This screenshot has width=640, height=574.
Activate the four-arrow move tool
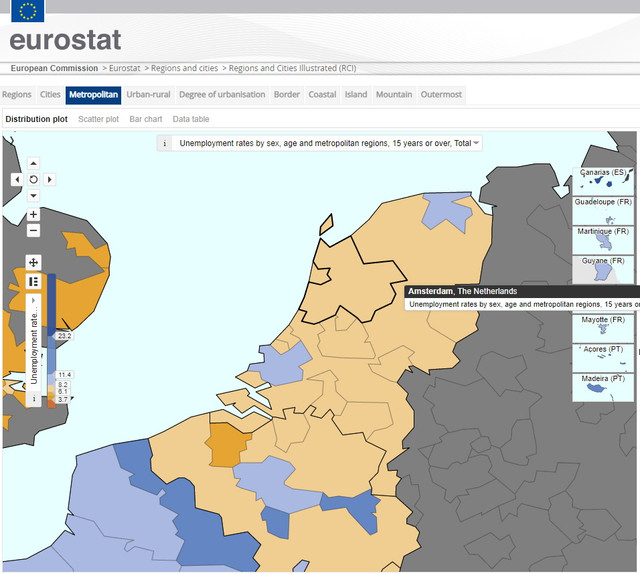pyautogui.click(x=33, y=263)
